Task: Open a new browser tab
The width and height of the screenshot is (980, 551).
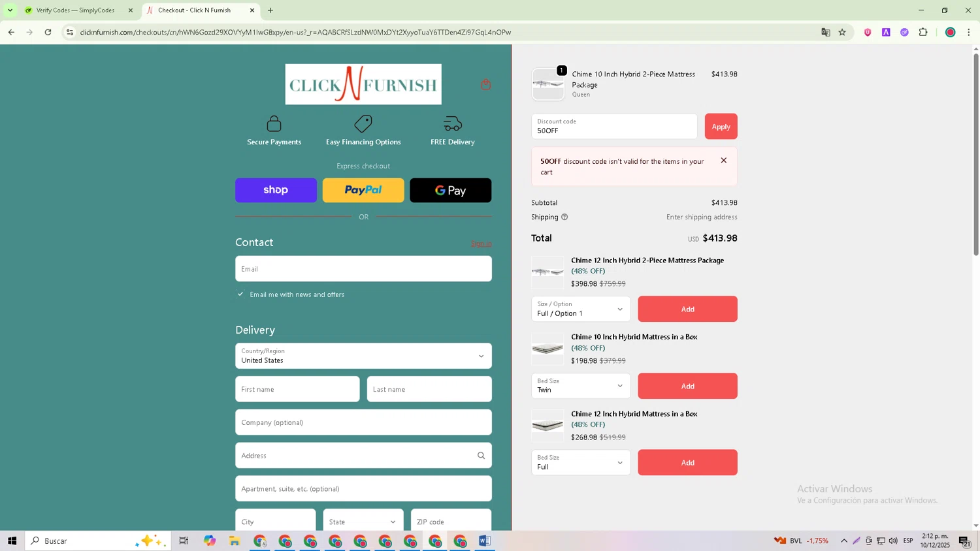Action: (x=270, y=10)
